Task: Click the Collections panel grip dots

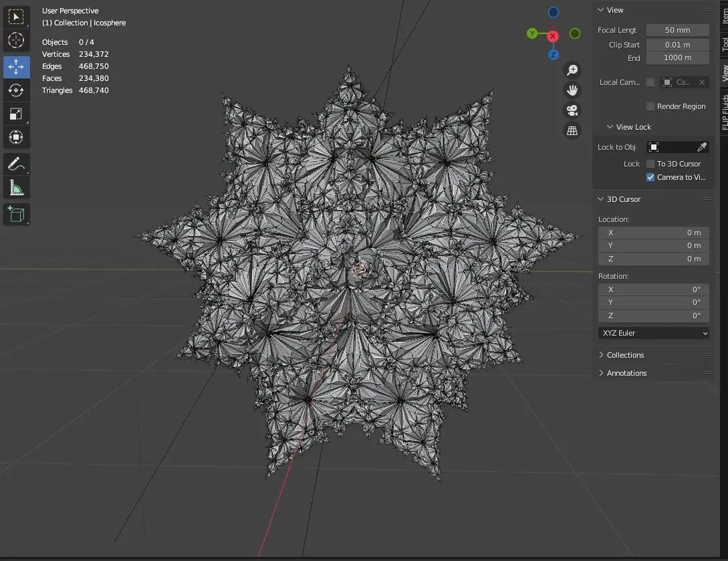Action: click(x=707, y=355)
